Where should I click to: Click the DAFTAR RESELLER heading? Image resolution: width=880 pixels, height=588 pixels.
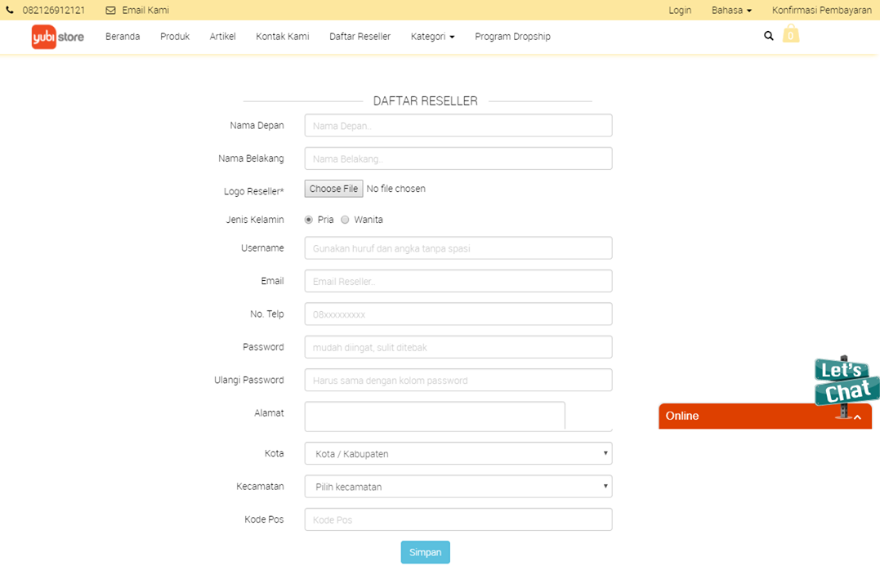426,101
